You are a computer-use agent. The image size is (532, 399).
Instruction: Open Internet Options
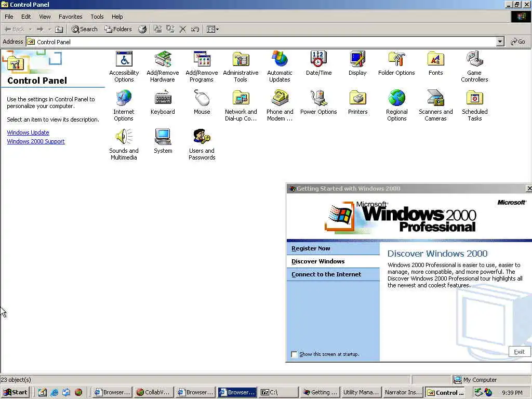[x=124, y=105]
